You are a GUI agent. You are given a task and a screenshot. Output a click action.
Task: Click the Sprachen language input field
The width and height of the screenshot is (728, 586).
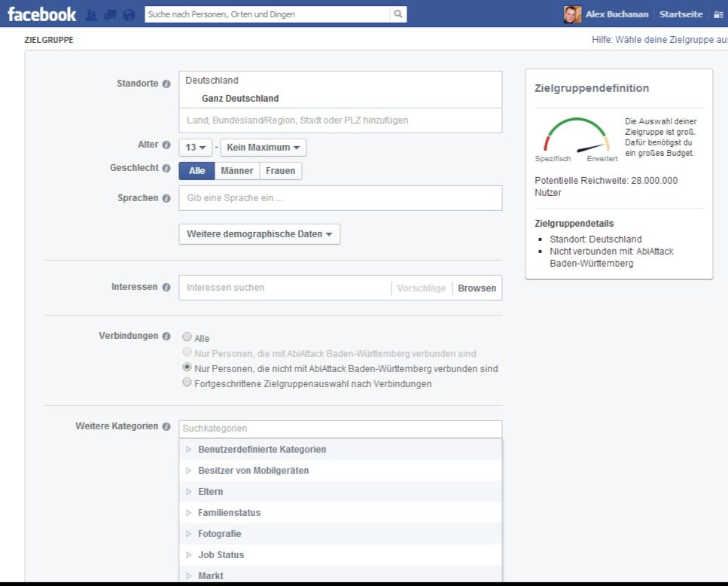click(340, 198)
